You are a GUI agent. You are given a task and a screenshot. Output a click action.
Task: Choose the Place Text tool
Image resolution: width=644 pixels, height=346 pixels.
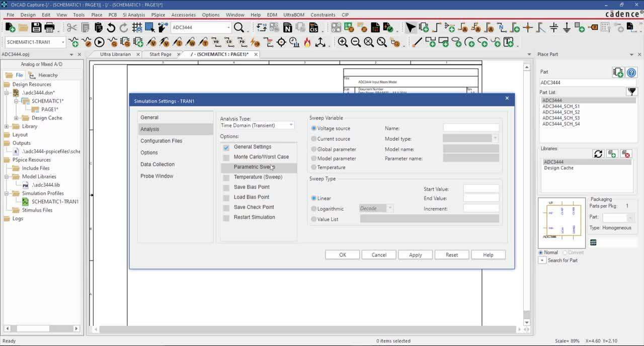tap(509, 42)
